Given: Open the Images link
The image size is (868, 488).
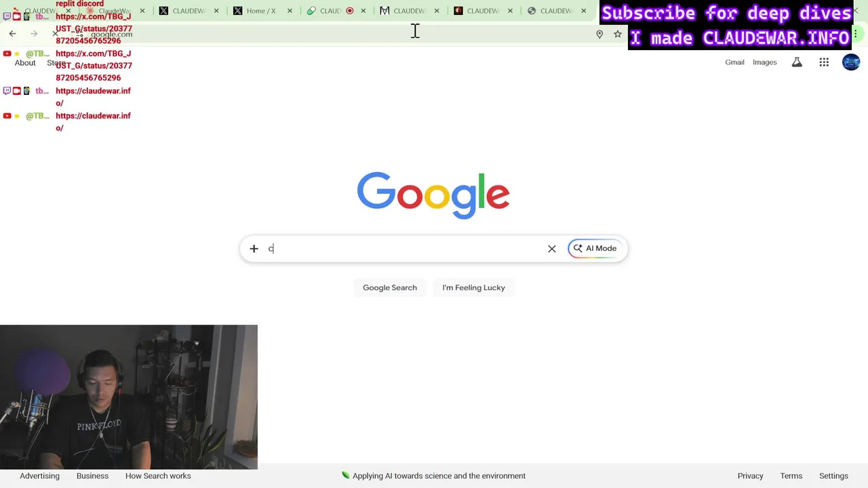Looking at the screenshot, I should pos(764,62).
